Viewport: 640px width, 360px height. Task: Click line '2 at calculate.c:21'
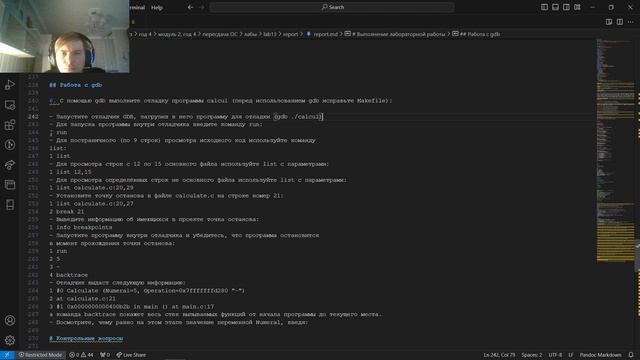pos(82,299)
